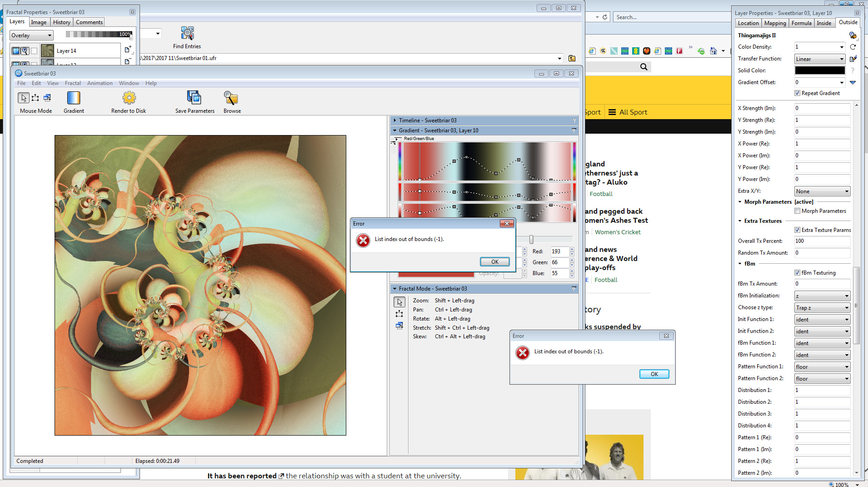Screen dimensions: 868x487
Task: Click the gradient position slider handle
Action: click(531, 240)
